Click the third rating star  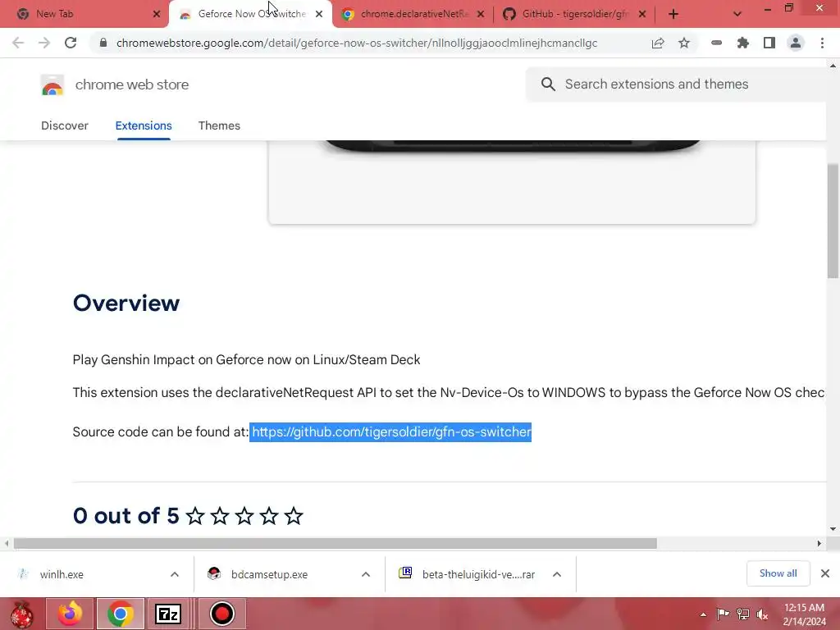(x=244, y=517)
